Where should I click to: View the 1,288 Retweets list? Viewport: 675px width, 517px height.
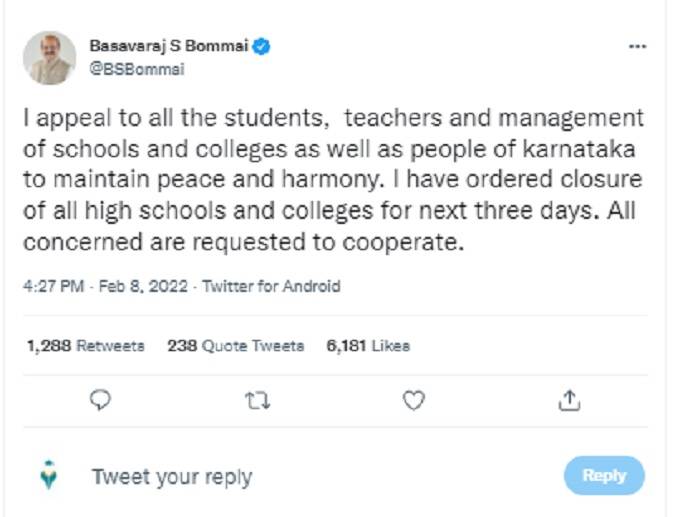[x=85, y=345]
